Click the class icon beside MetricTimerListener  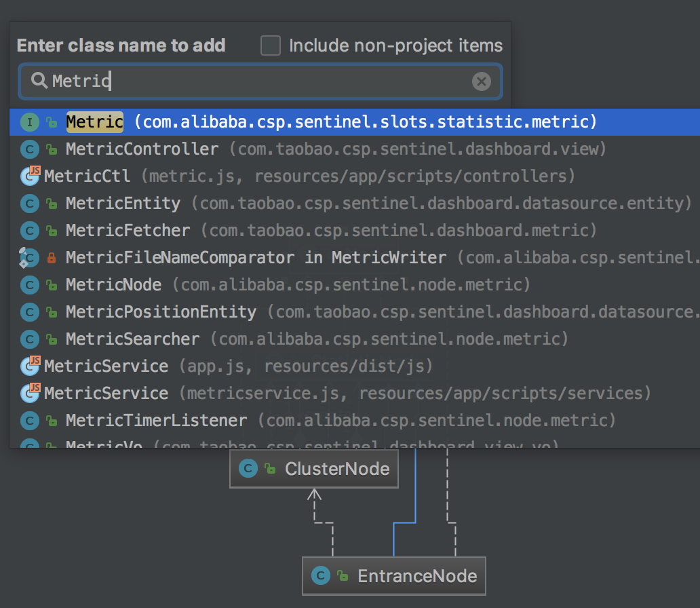tap(30, 421)
